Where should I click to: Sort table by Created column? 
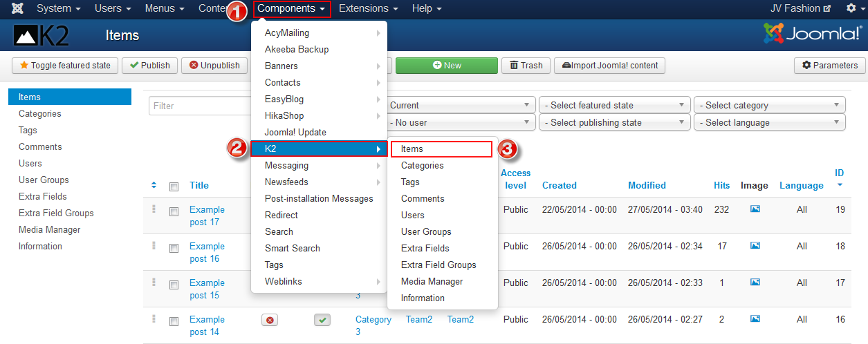pos(560,185)
